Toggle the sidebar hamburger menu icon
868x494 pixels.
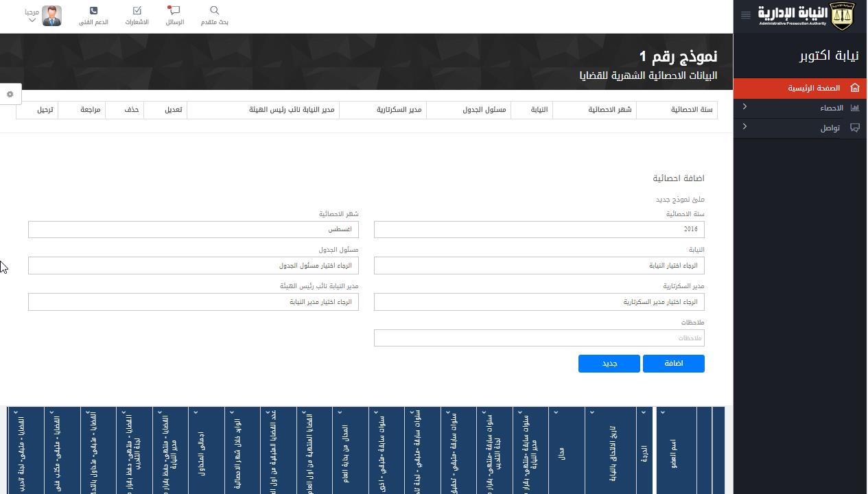tap(746, 15)
